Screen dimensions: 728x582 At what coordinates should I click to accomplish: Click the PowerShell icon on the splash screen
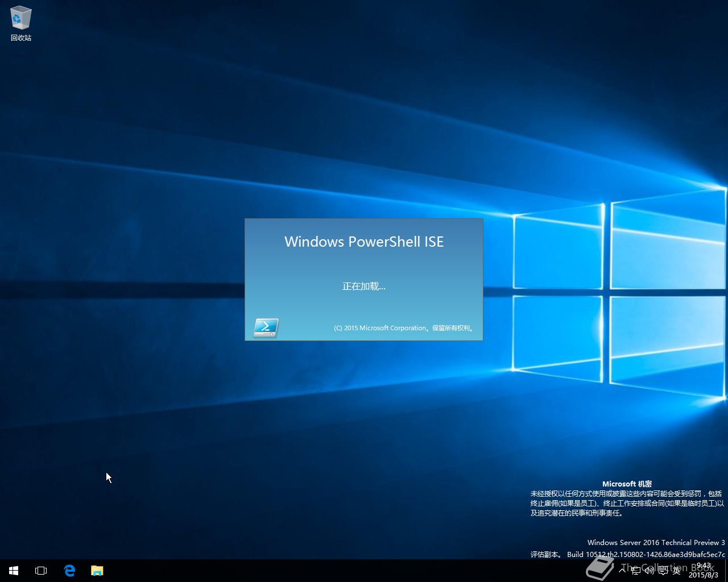(x=266, y=327)
